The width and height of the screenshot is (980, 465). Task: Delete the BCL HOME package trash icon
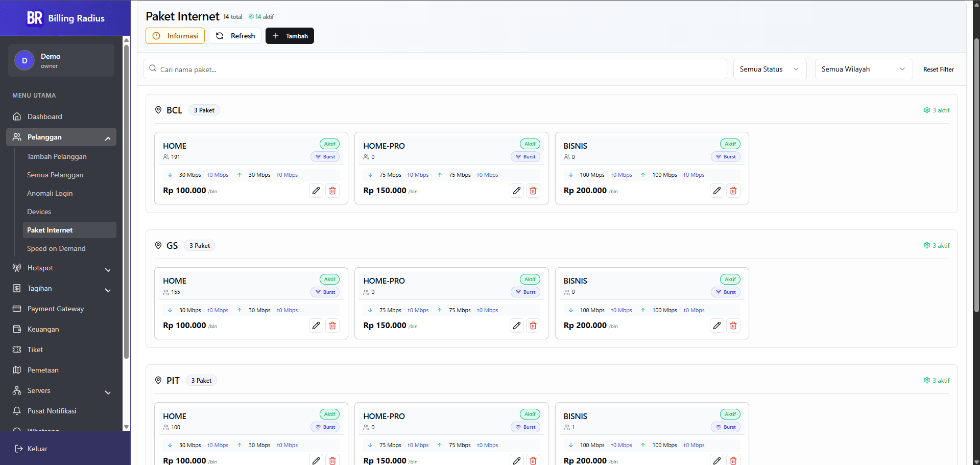click(332, 191)
